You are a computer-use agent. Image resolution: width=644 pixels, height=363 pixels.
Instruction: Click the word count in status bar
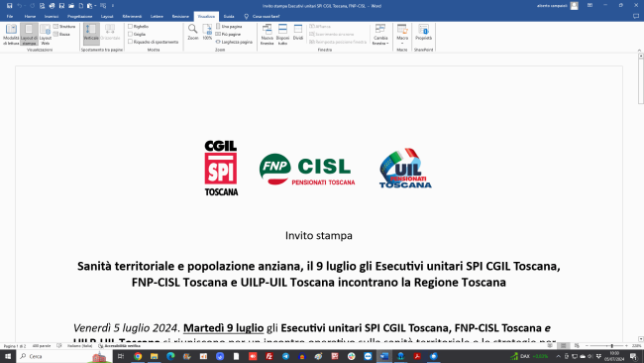point(42,346)
